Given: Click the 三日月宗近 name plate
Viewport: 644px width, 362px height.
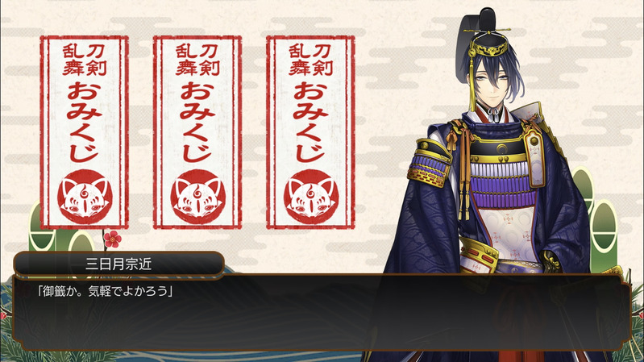Looking at the screenshot, I should pos(118,264).
